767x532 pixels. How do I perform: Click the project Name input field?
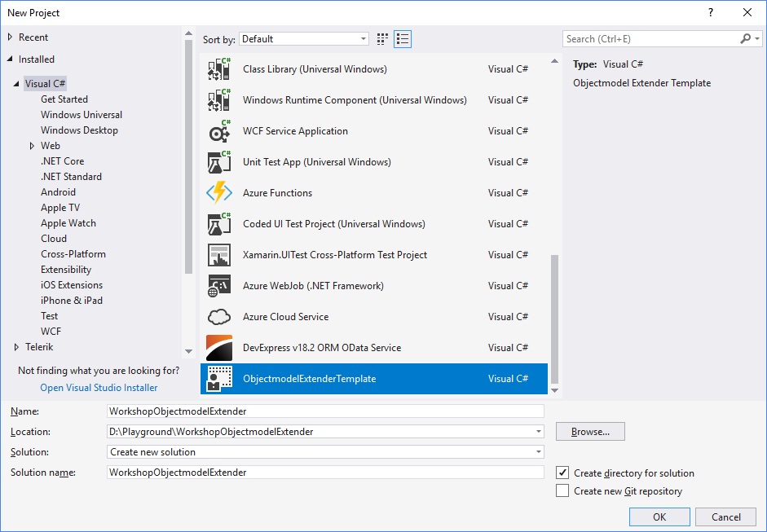(x=325, y=411)
